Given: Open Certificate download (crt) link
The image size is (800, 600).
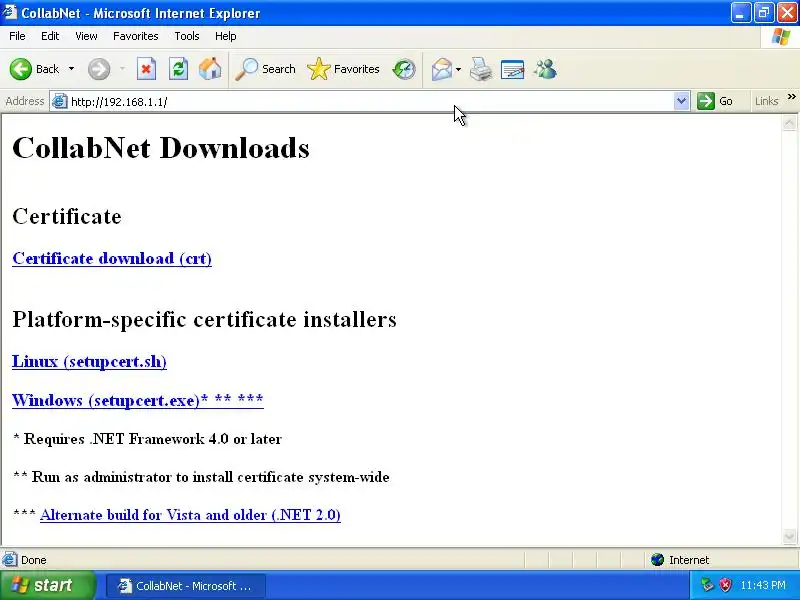Looking at the screenshot, I should click(x=112, y=258).
